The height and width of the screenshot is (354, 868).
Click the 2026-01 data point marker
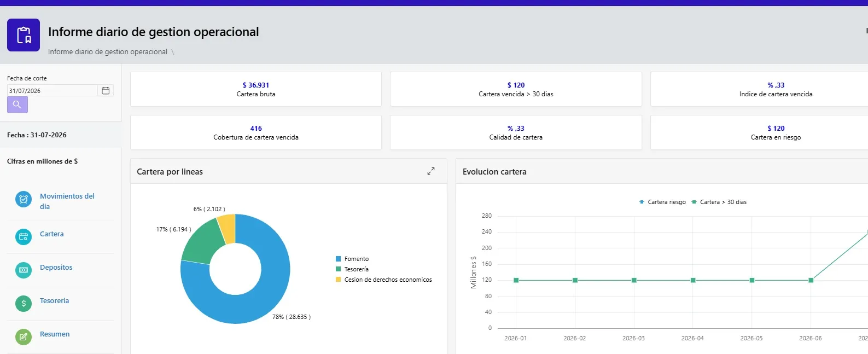(516, 280)
